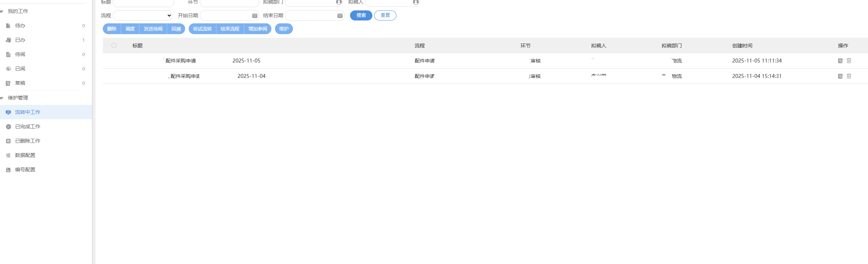This screenshot has height=264, width=868.
Task: Go to 已完成工作 in the sidebar
Action: 28,127
